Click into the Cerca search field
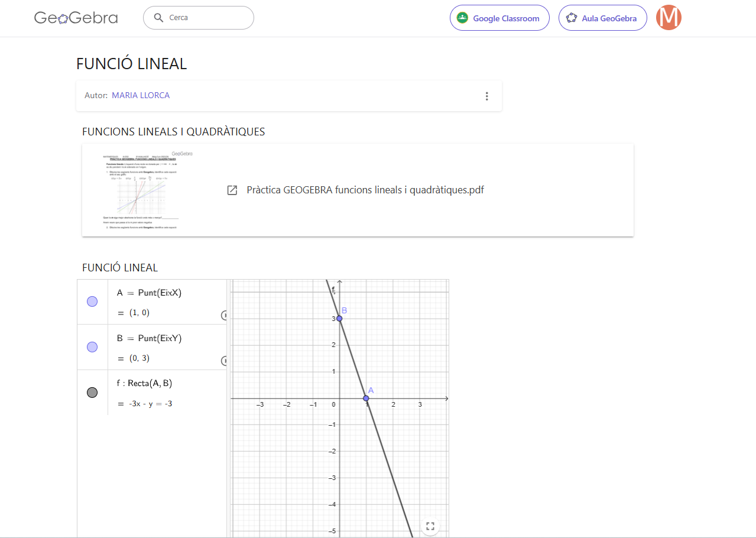756x538 pixels. [207, 18]
